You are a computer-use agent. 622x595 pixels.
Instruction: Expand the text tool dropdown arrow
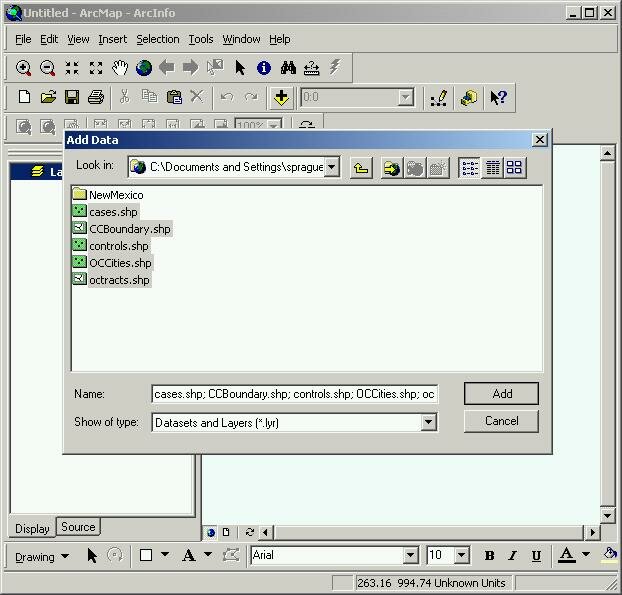(x=208, y=554)
